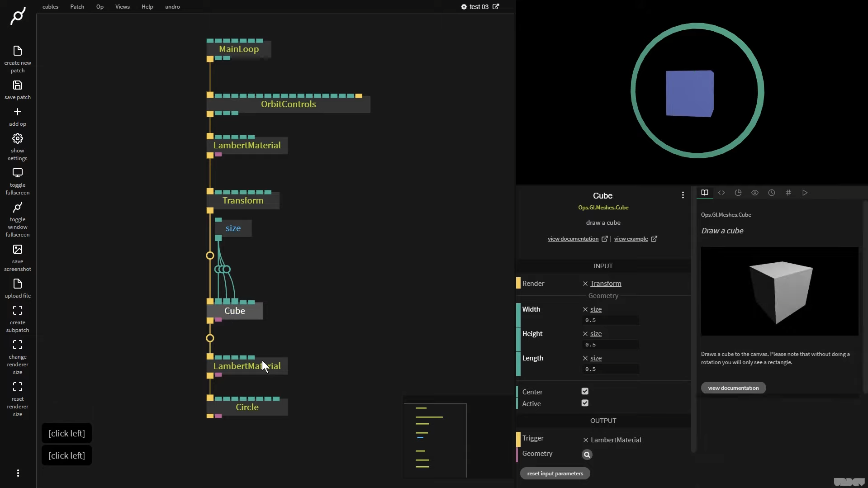The width and height of the screenshot is (868, 488).
Task: Uncheck the Center checkbox
Action: 585,391
